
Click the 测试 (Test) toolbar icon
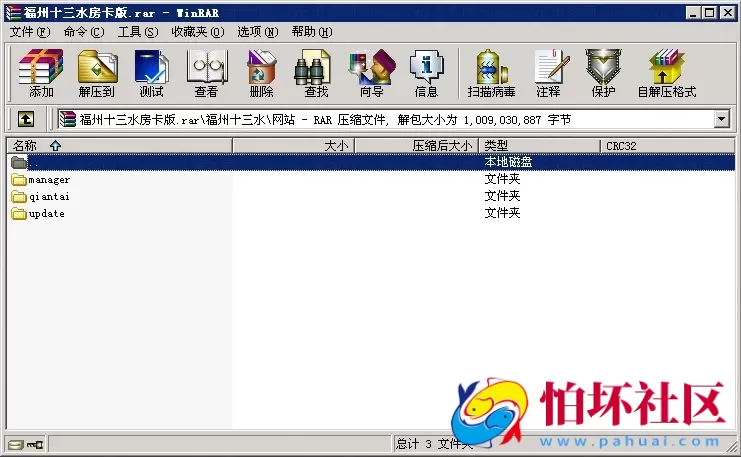coord(151,73)
